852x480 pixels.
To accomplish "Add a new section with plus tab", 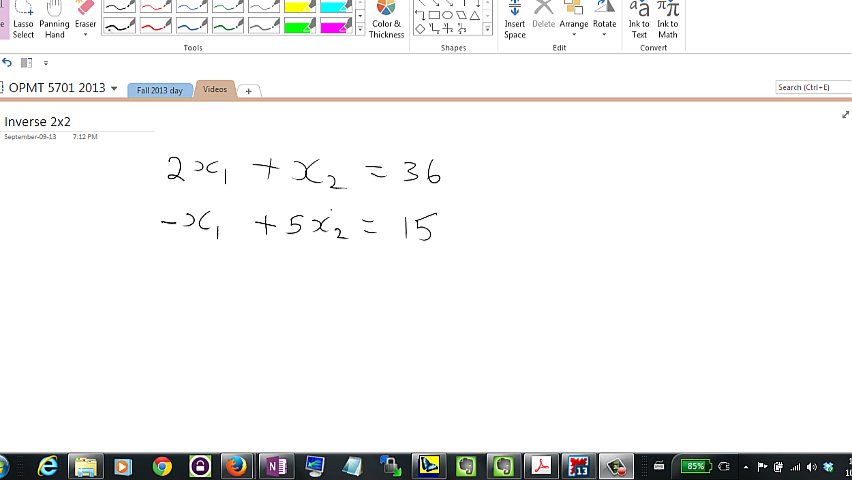I will (248, 91).
